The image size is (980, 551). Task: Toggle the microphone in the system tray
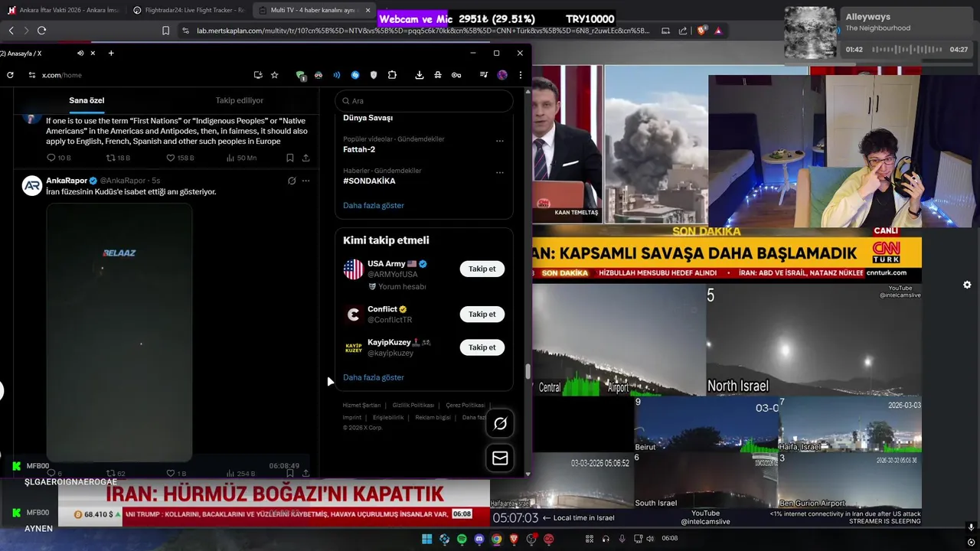click(622, 539)
